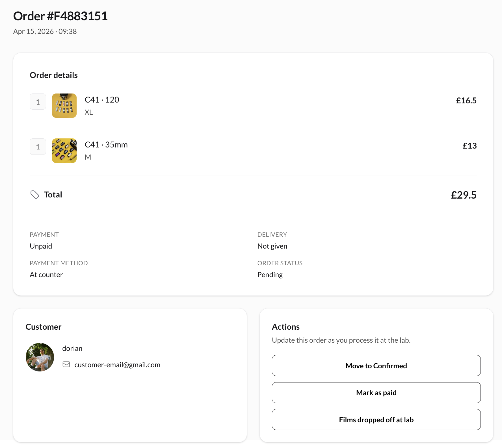
Task: Open the At counter payment method
Action: [46, 274]
